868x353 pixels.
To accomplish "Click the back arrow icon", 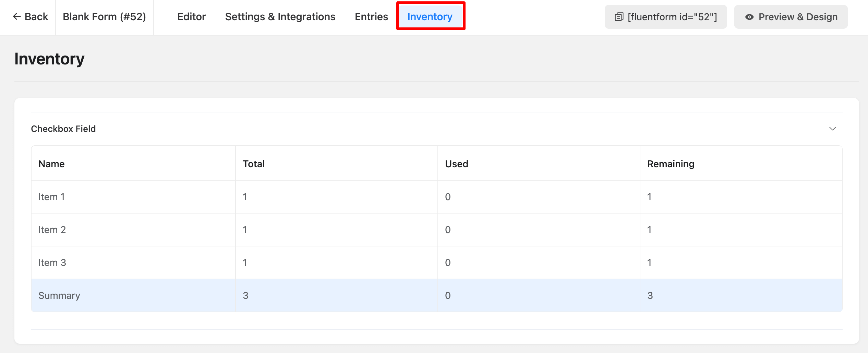I will 17,16.
